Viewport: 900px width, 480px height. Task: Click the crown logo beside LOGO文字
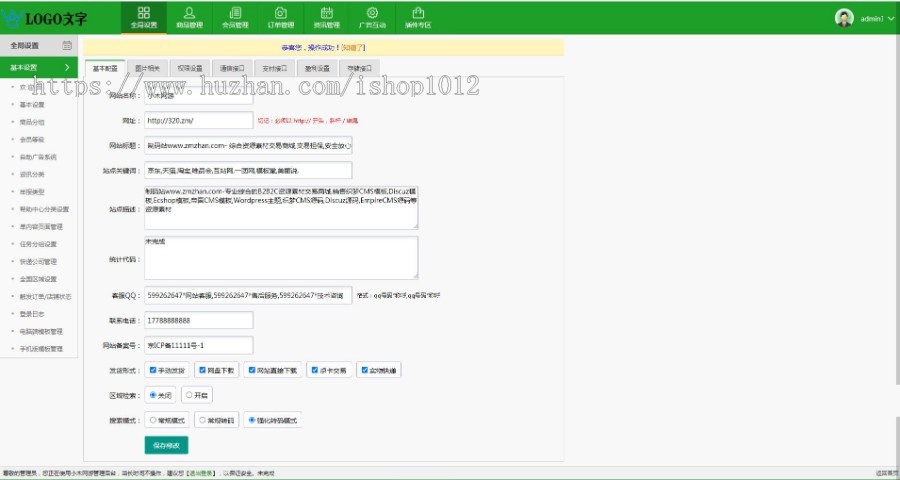point(11,18)
